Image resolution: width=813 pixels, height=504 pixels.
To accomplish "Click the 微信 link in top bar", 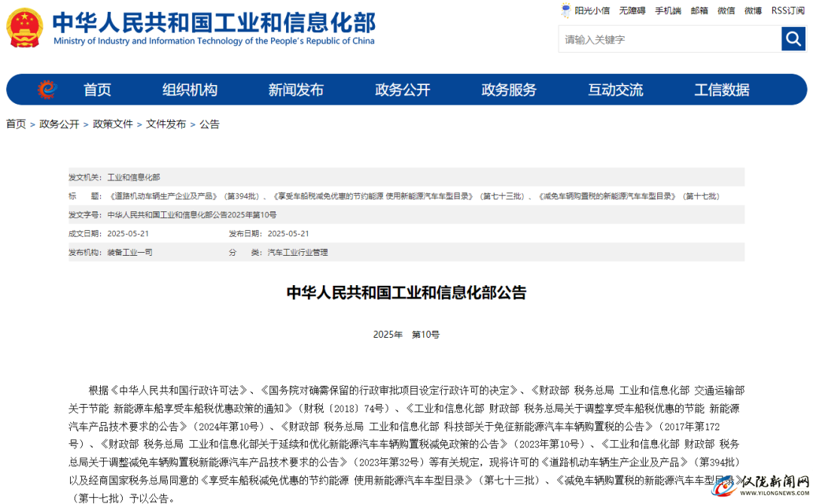I will [x=726, y=11].
